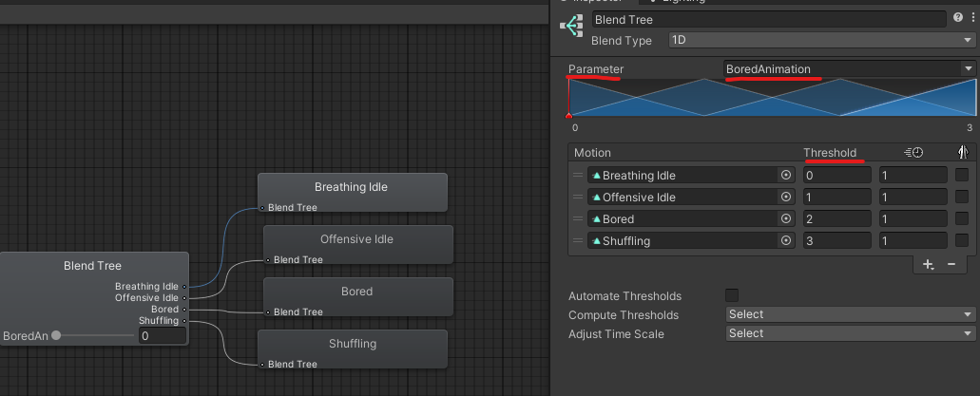Enable the Automate Thresholds checkbox
Viewport: 980px width, 396px height.
click(732, 295)
